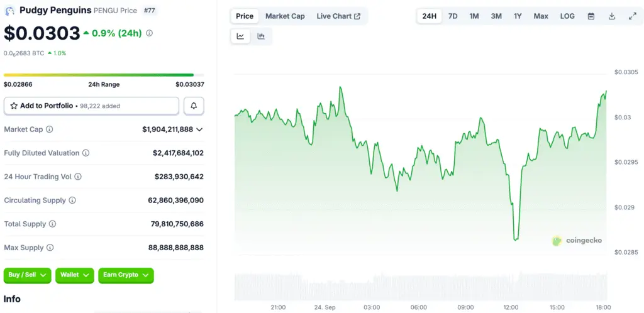Click the $0.02866 24h low value
This screenshot has width=644, height=313.
click(18, 84)
